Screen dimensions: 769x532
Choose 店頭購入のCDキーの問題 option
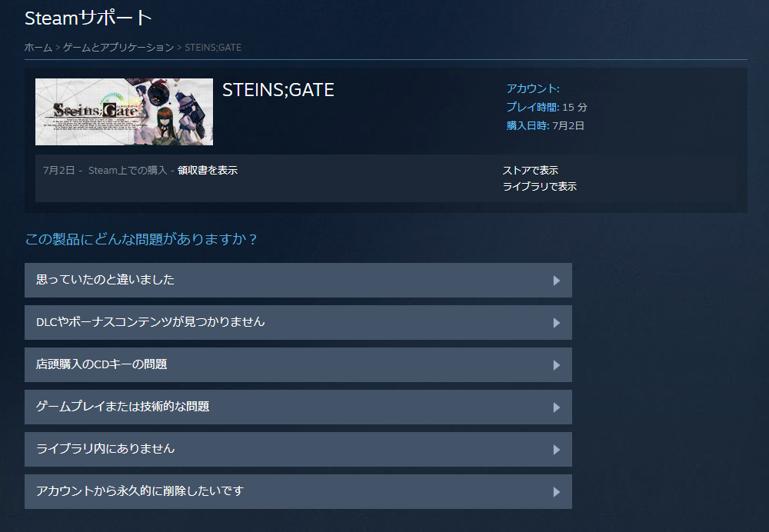point(298,365)
